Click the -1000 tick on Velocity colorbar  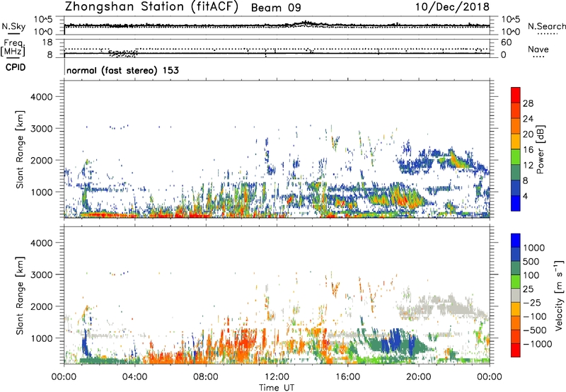click(538, 344)
